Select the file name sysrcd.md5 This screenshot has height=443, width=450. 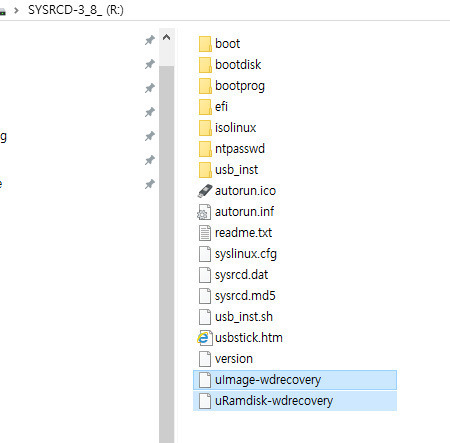(x=245, y=296)
